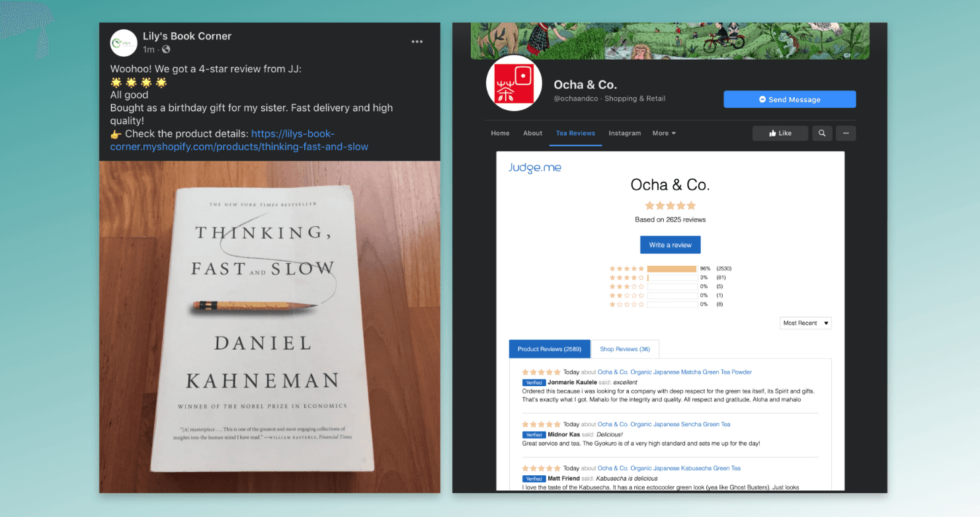980x517 pixels.
Task: Click the Judge.me logo
Action: (x=534, y=168)
